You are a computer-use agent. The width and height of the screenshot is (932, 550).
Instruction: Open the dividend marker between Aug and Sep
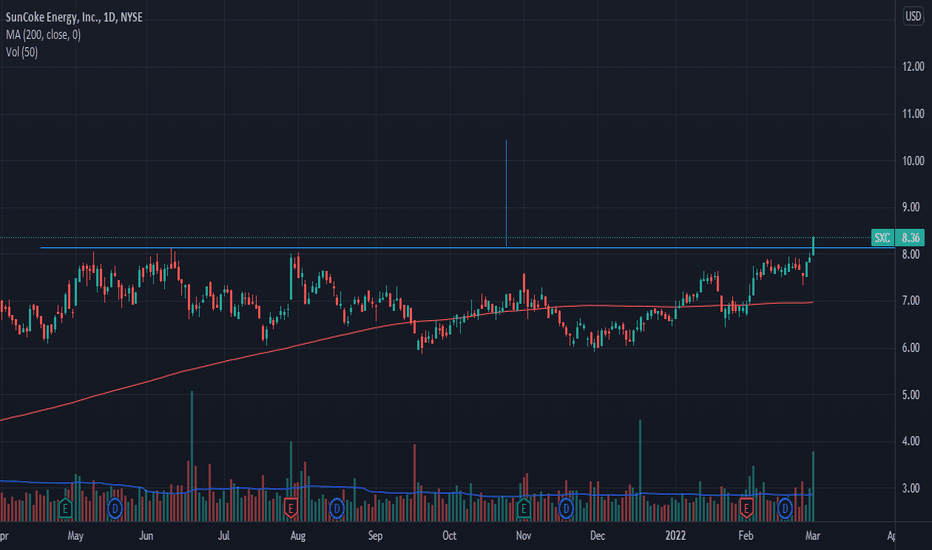click(x=336, y=509)
